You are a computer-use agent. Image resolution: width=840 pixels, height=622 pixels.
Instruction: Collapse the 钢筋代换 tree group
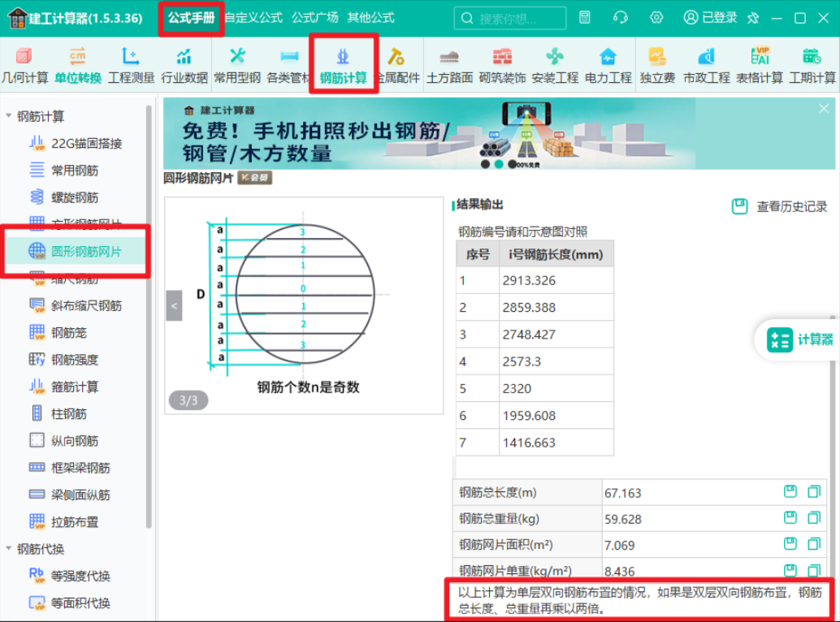[x=9, y=548]
